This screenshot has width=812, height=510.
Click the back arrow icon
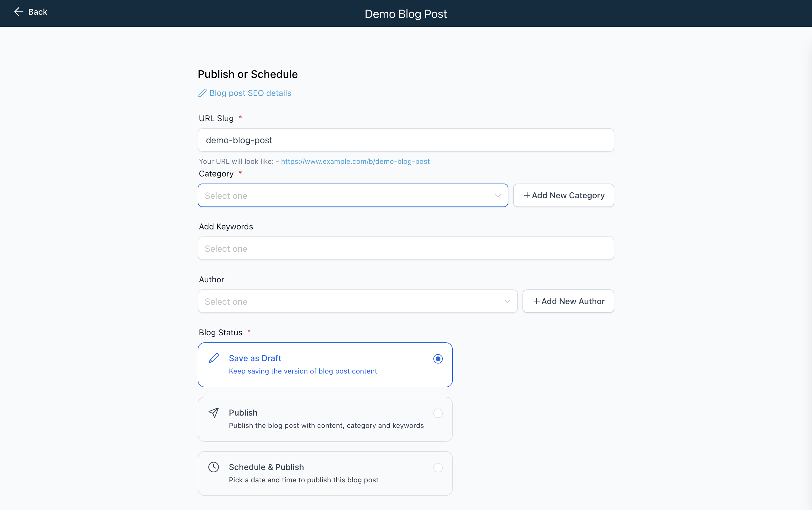pos(19,12)
